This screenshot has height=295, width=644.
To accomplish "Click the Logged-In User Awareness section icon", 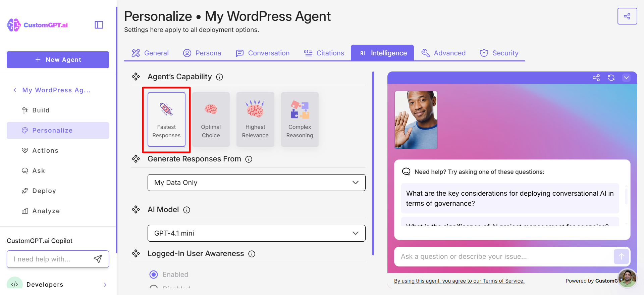I will (136, 254).
